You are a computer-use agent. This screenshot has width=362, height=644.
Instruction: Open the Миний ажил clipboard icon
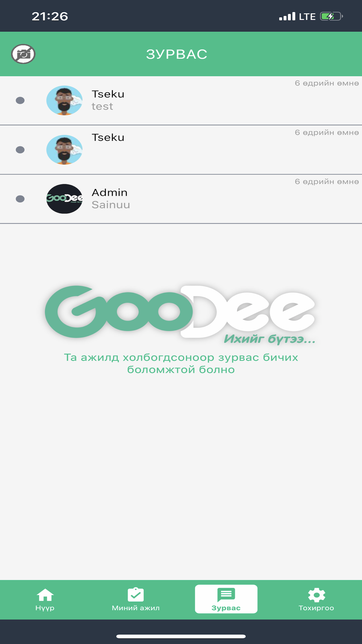(136, 594)
